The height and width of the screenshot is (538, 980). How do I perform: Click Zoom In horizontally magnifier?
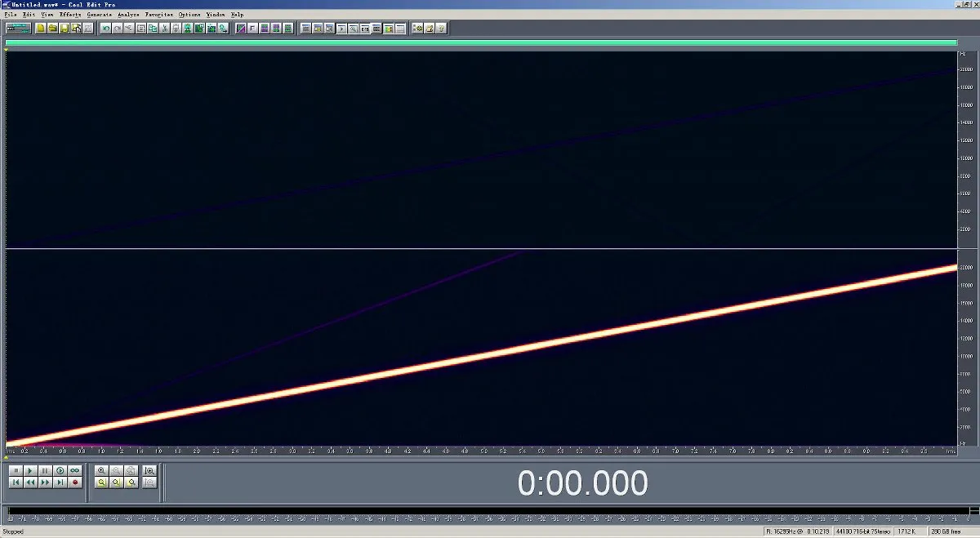101,471
